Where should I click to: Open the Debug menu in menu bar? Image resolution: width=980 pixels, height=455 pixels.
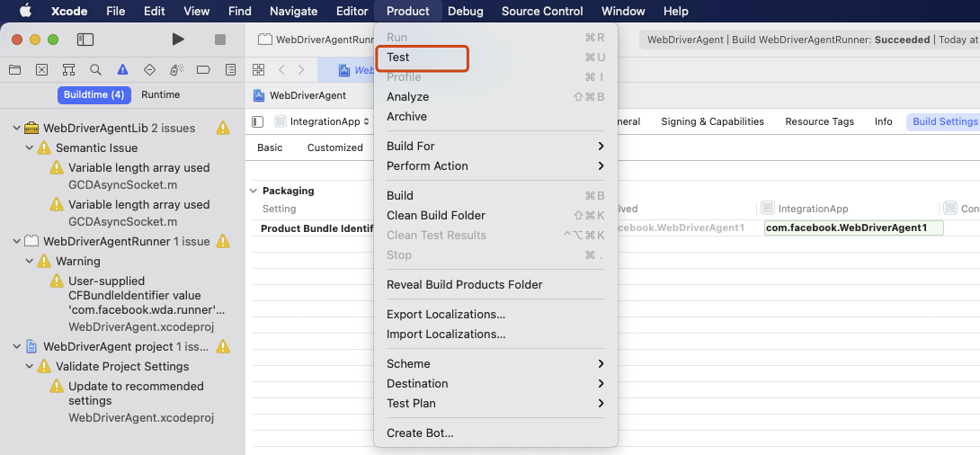coord(466,11)
